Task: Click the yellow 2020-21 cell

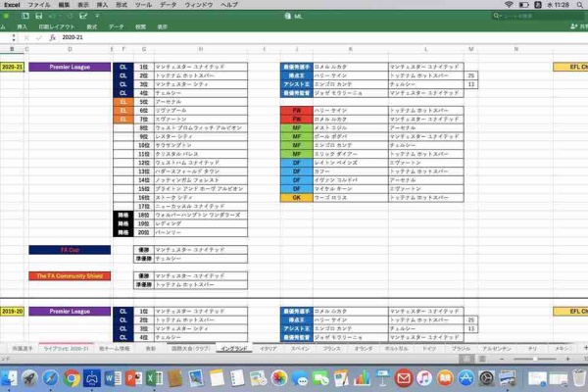Action: [13, 67]
